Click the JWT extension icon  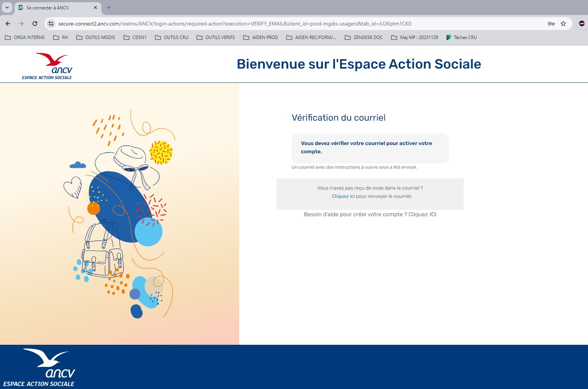coord(582,24)
